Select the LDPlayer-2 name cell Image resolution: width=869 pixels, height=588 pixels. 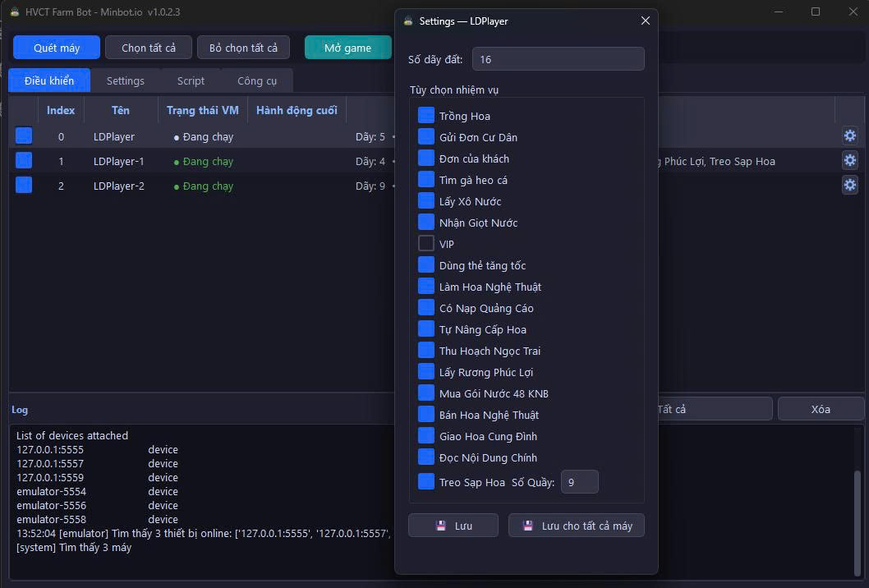[x=118, y=186]
